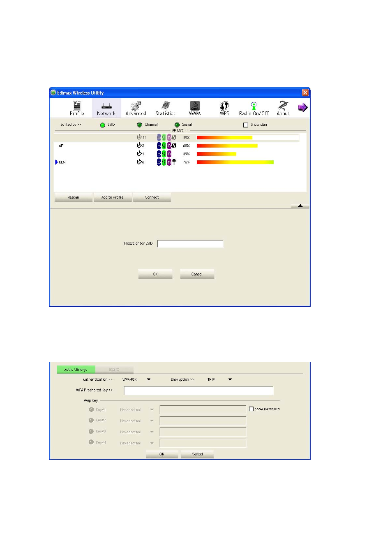Screen dimensions: 392x555
Task: Click the Key#1 input field
Action: pyautogui.click(x=203, y=409)
